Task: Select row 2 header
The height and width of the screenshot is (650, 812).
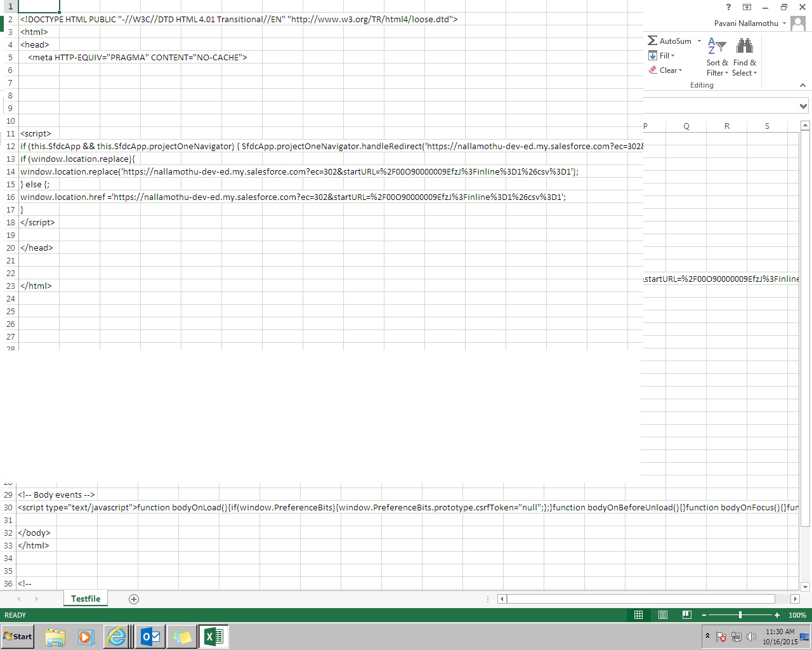Action: (10, 19)
